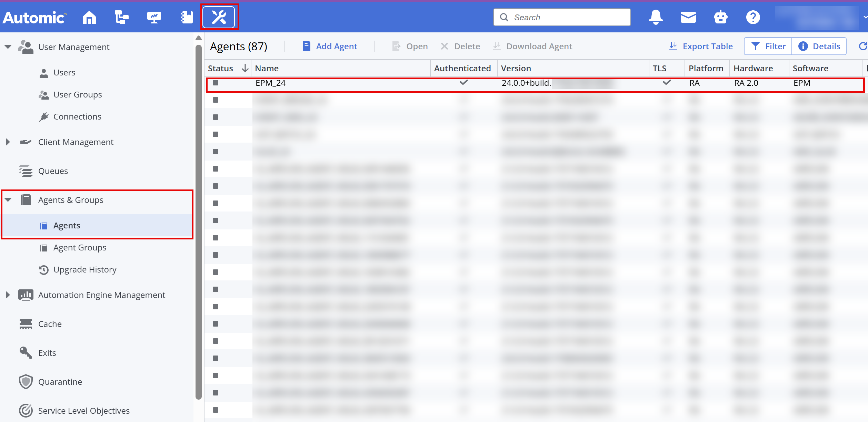868x422 pixels.
Task: Toggle the Filter panel button
Action: (768, 46)
